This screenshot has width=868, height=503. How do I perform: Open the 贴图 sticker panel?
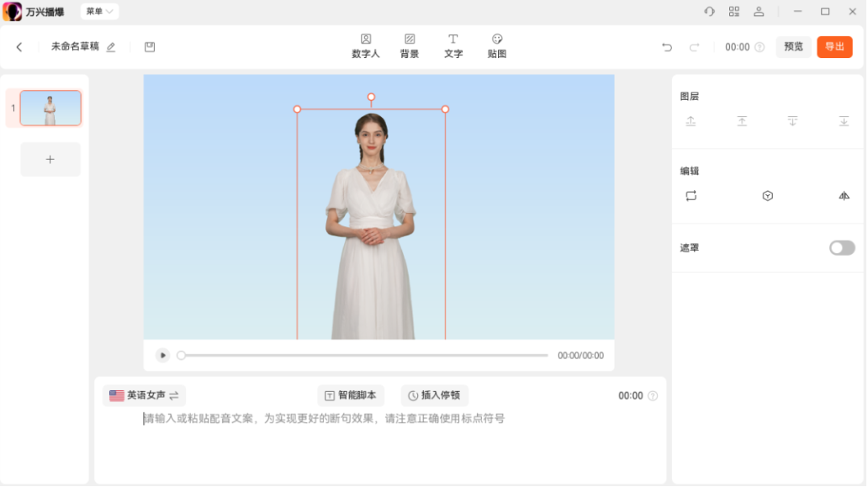[497, 46]
